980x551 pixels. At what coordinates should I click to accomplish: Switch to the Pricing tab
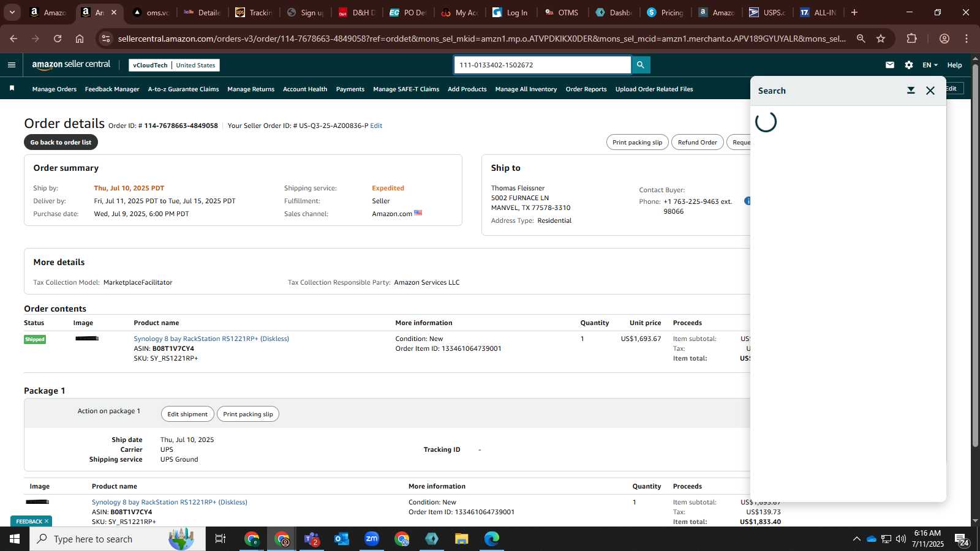tap(666, 12)
